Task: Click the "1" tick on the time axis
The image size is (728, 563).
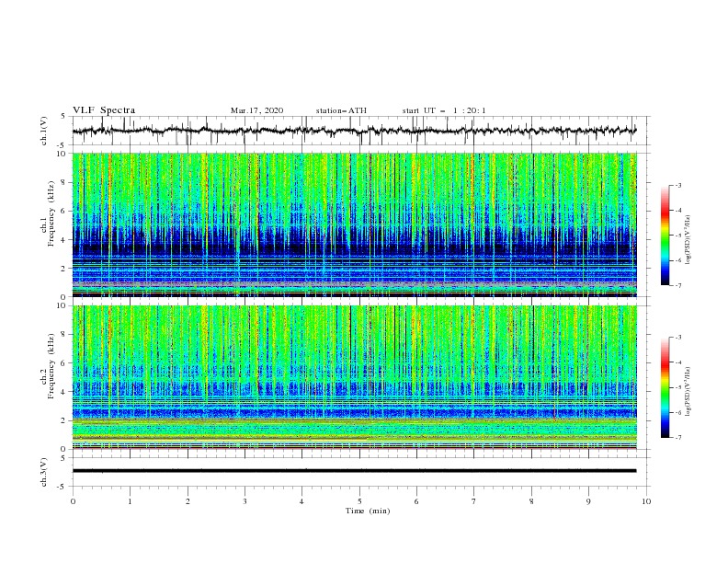Action: pyautogui.click(x=130, y=501)
